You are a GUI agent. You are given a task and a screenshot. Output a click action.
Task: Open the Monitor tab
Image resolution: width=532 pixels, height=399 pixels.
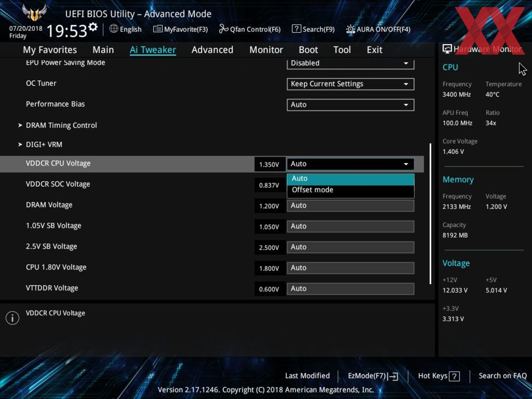[x=266, y=50]
